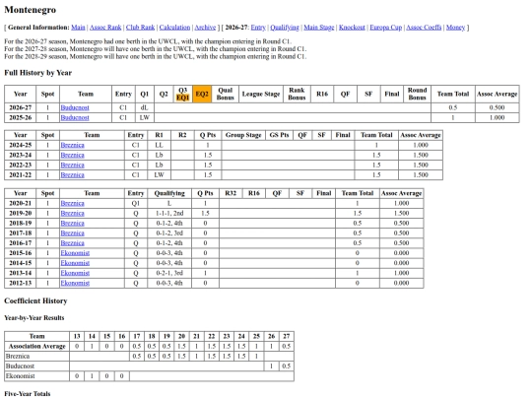Viewport: 532px width, 399px height.
Task: Open Ekonomist team link for 2012-13
Action: coord(75,284)
